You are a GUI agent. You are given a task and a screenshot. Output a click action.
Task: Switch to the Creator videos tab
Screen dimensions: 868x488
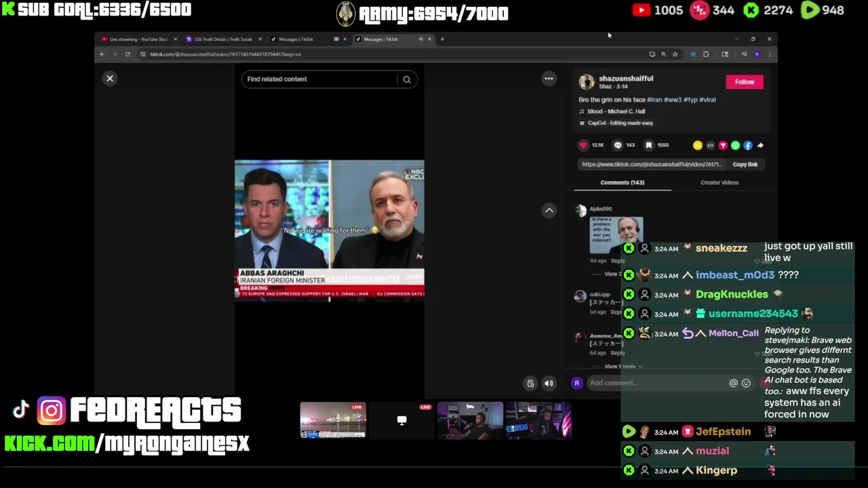719,182
